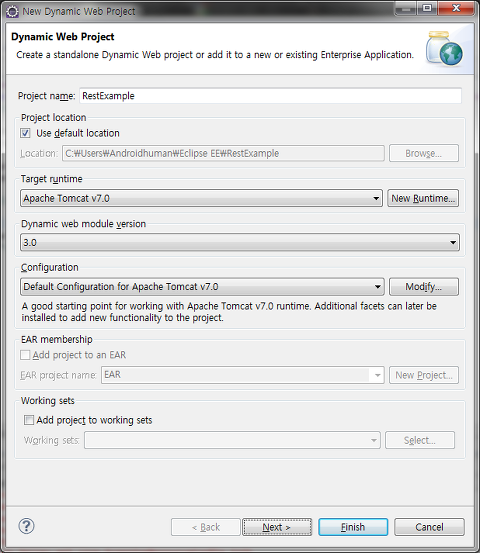Click the 'Create a standalone Dynamic Web project' description
480x553 pixels.
[x=215, y=55]
